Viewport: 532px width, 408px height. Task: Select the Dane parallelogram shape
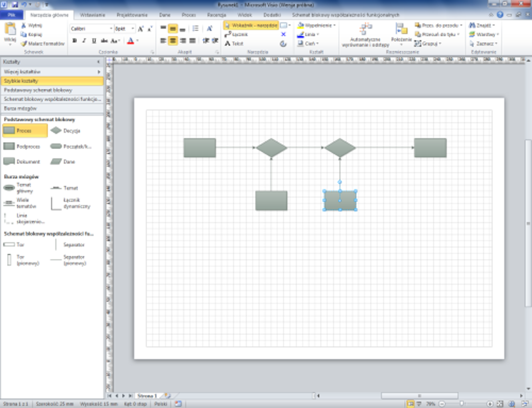(63, 162)
